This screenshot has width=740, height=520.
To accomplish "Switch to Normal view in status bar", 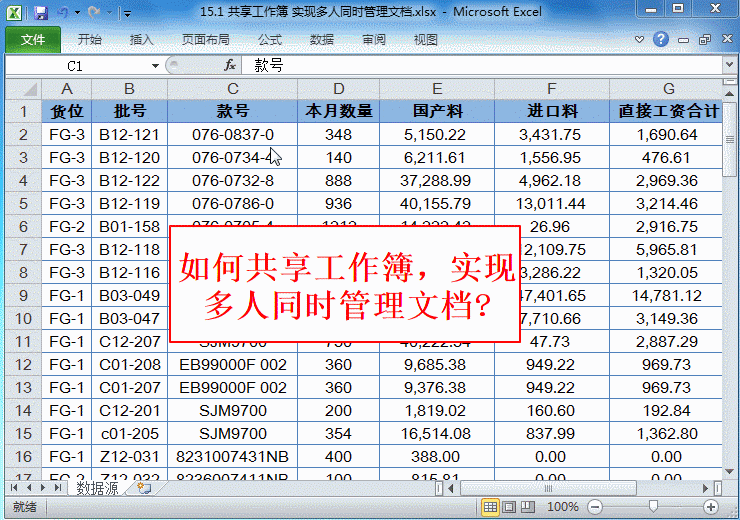I will [x=490, y=507].
